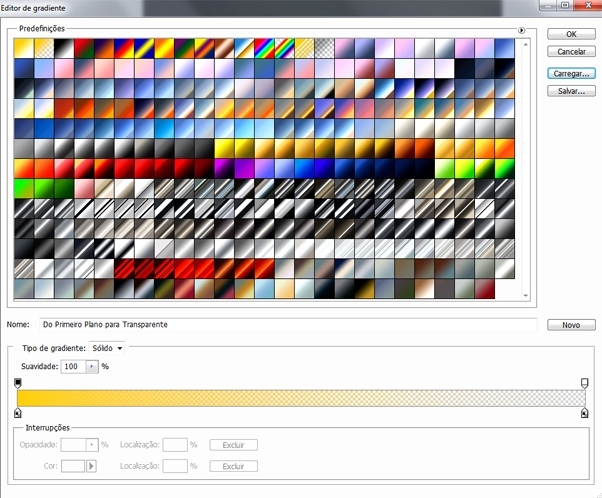Image resolution: width=602 pixels, height=498 pixels.
Task: Click the presets scrollbar down arrow
Action: coord(526,296)
